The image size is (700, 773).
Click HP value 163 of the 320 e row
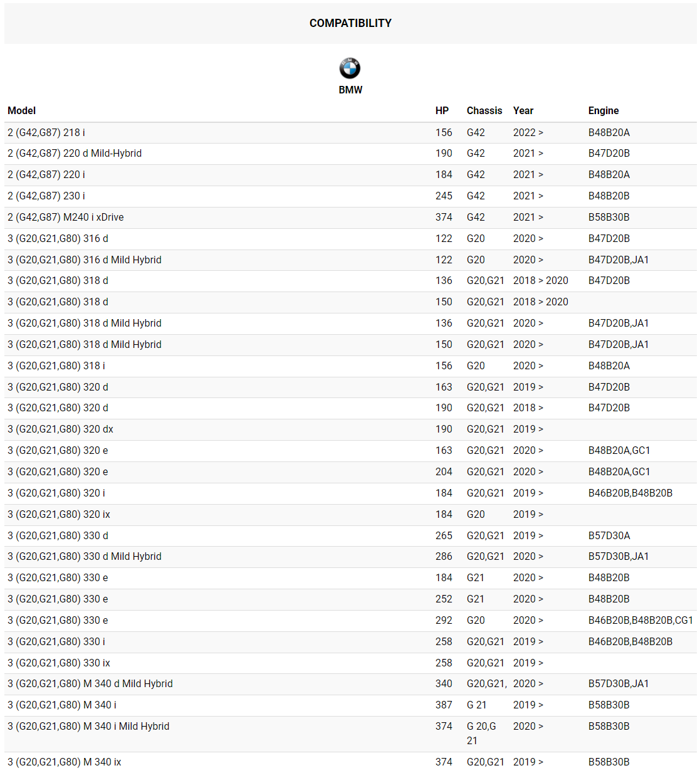(444, 450)
